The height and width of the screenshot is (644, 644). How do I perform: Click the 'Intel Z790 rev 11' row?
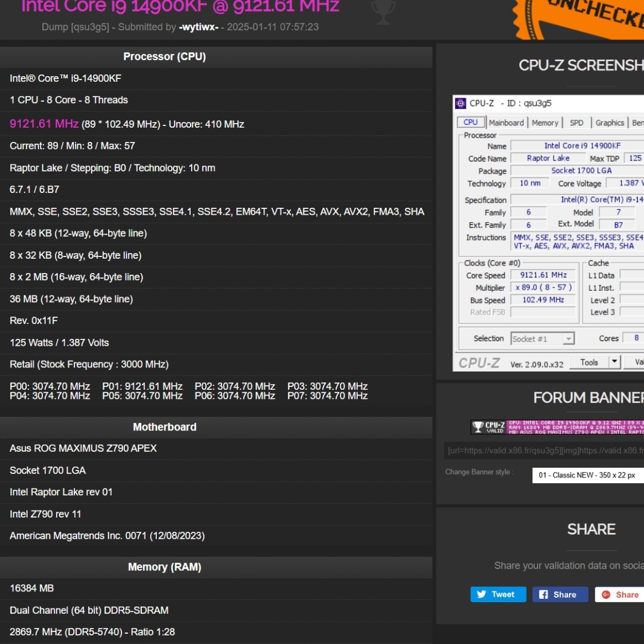216,514
